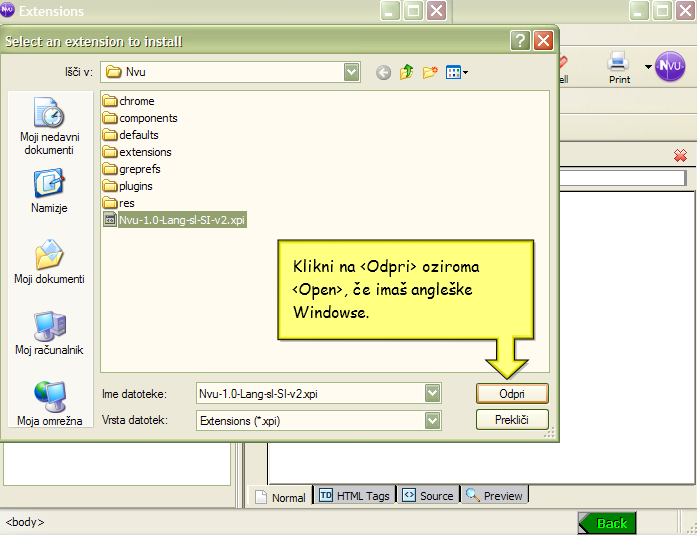Click the back navigation arrow icon

pos(383,72)
